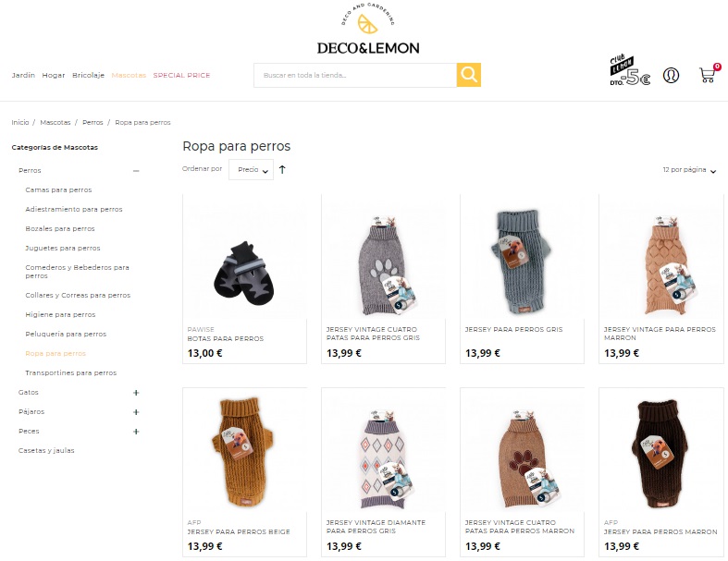Click the yellow search magnifier button

(x=468, y=75)
